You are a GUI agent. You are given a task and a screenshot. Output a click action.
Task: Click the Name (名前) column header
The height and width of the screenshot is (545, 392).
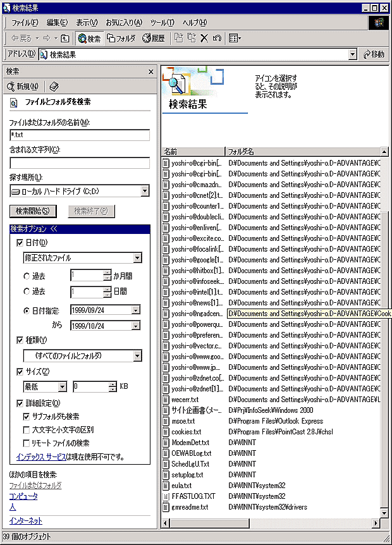(x=193, y=152)
